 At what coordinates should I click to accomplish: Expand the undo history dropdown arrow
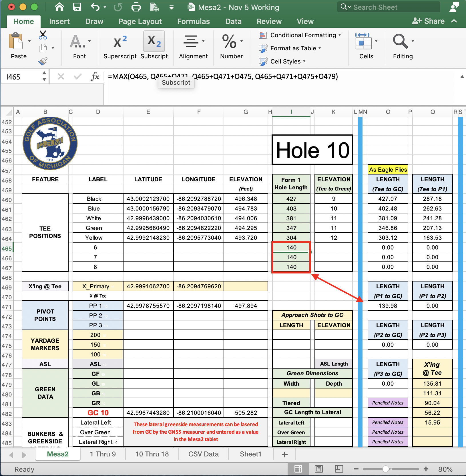[105, 7]
